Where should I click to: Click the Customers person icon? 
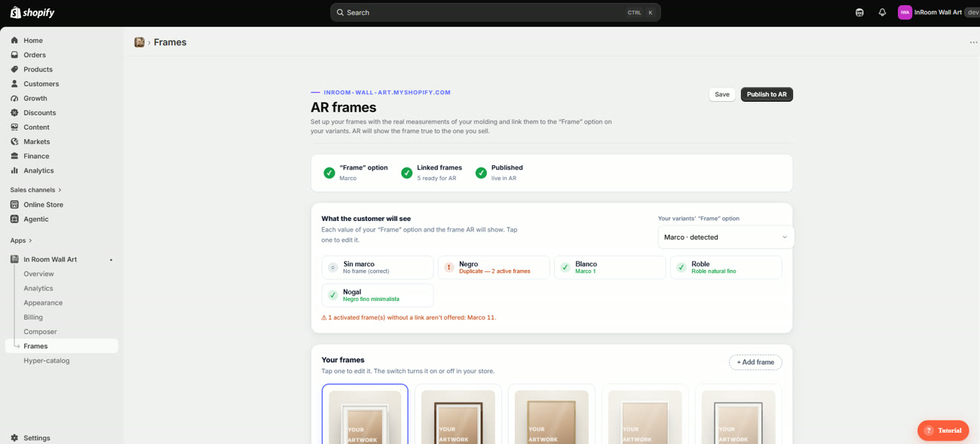click(x=14, y=84)
